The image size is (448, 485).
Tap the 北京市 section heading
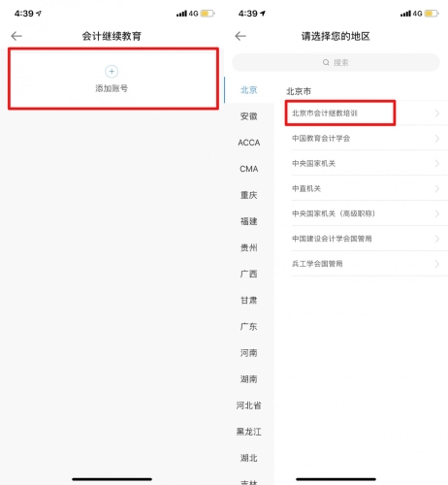(299, 91)
